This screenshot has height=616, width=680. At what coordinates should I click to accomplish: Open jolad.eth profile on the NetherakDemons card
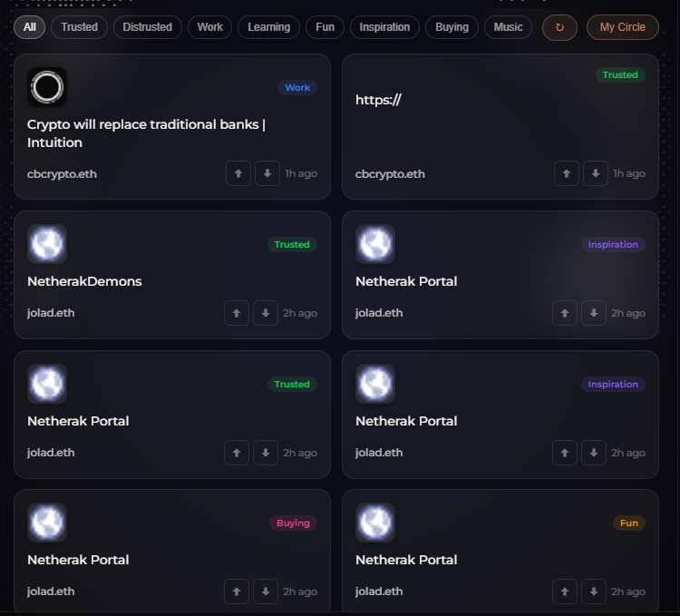click(x=51, y=313)
